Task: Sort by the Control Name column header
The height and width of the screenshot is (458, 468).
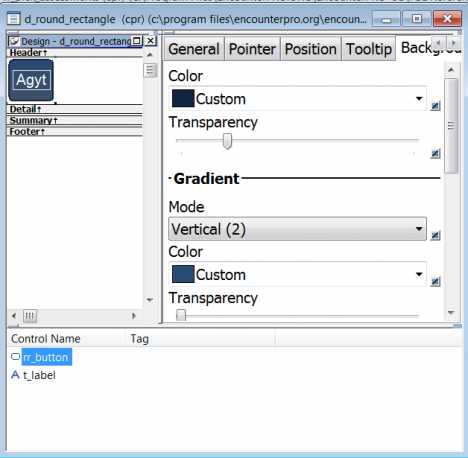Action: 66,339
